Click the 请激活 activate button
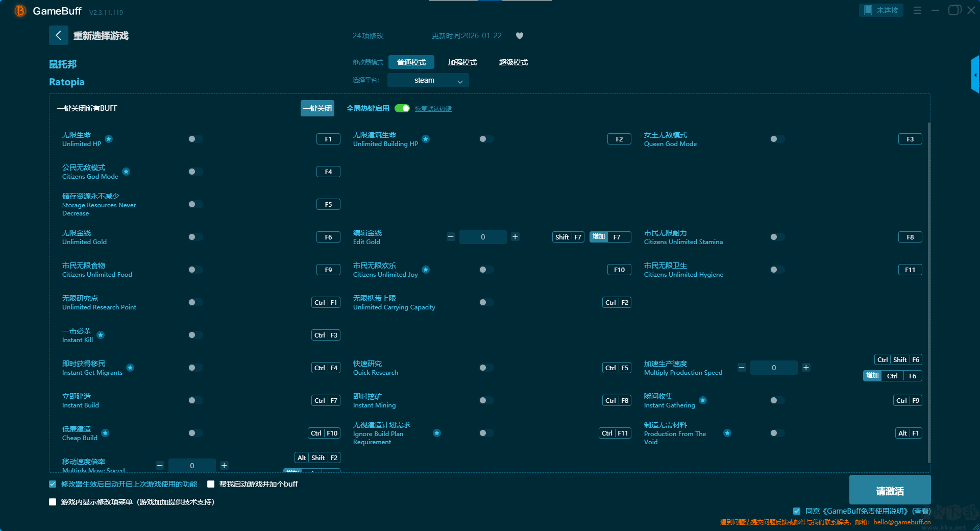Screen dimensions: 980x531 point(890,491)
